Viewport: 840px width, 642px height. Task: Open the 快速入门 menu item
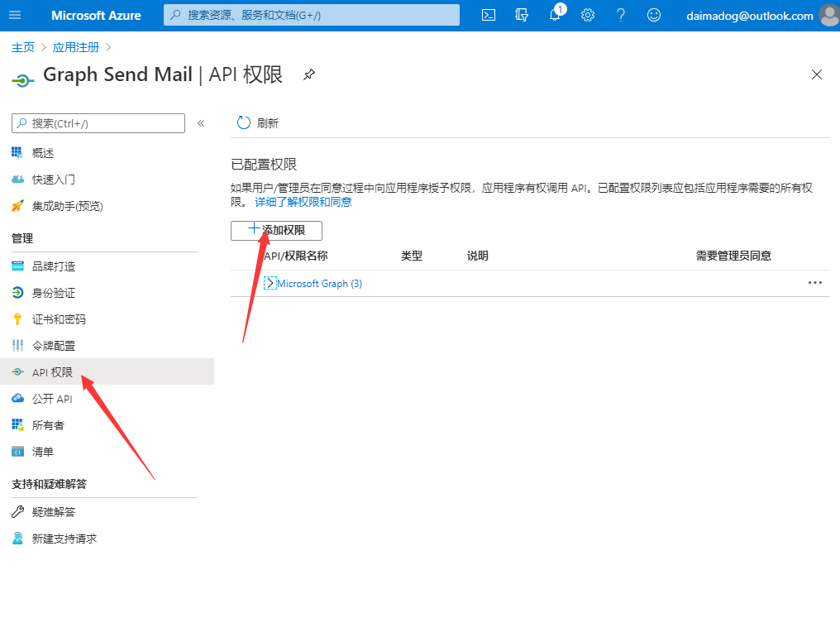(54, 180)
